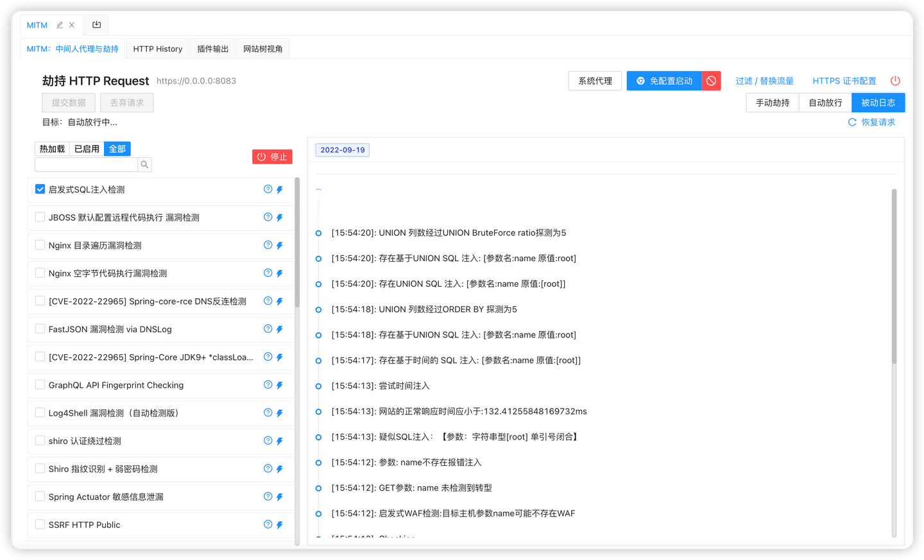Image resolution: width=924 pixels, height=560 pixels.
Task: Click the import icon beside MITM tab
Action: [96, 25]
